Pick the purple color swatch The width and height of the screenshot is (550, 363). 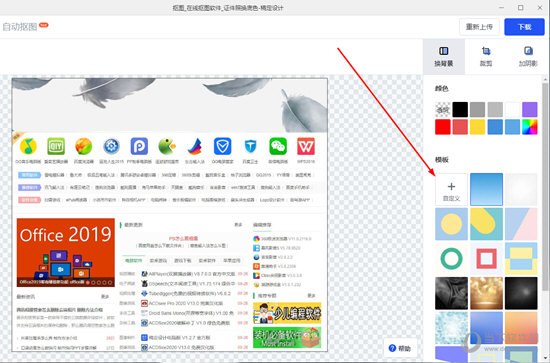pyautogui.click(x=530, y=109)
